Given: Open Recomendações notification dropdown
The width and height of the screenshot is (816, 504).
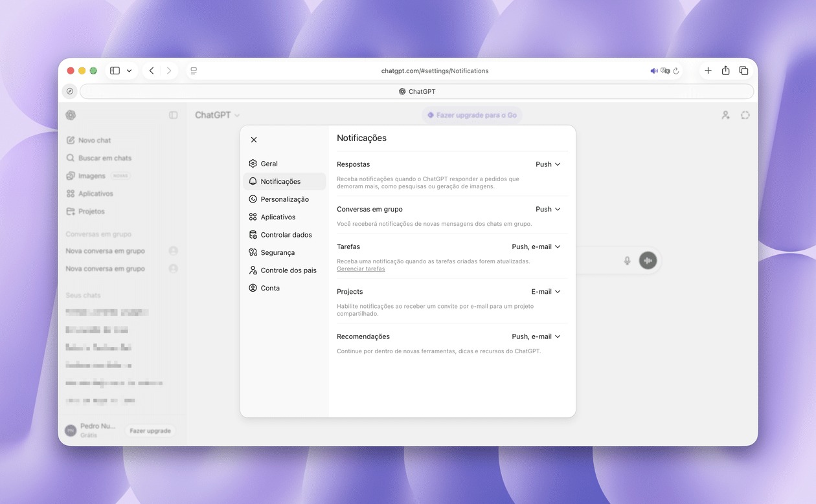Looking at the screenshot, I should click(x=536, y=336).
